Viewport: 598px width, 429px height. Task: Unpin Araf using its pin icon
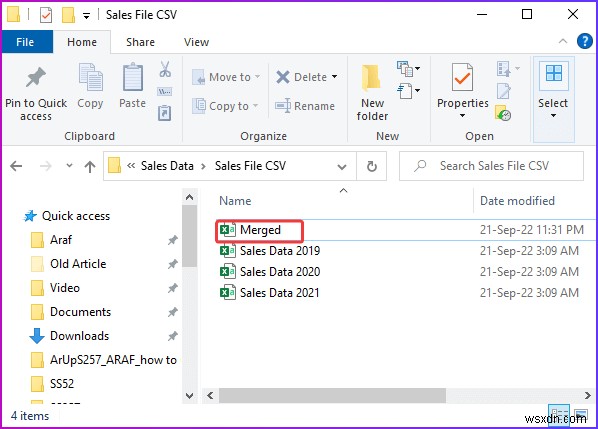[x=173, y=240]
